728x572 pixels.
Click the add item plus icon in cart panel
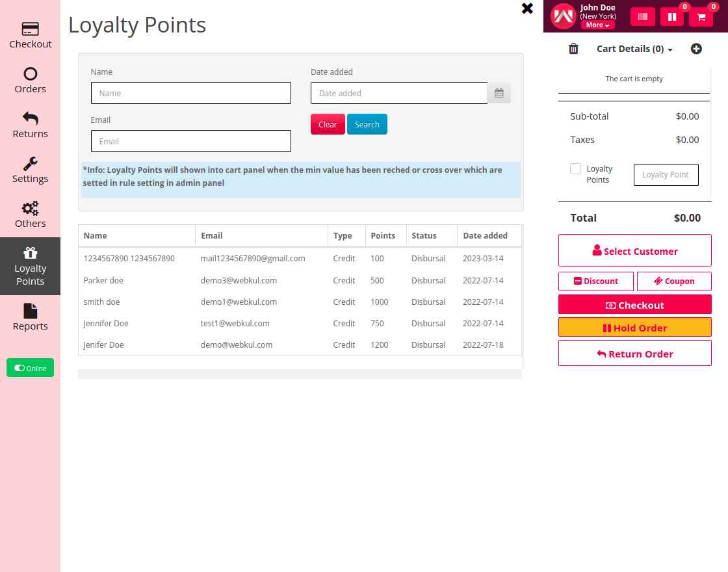pos(696,49)
